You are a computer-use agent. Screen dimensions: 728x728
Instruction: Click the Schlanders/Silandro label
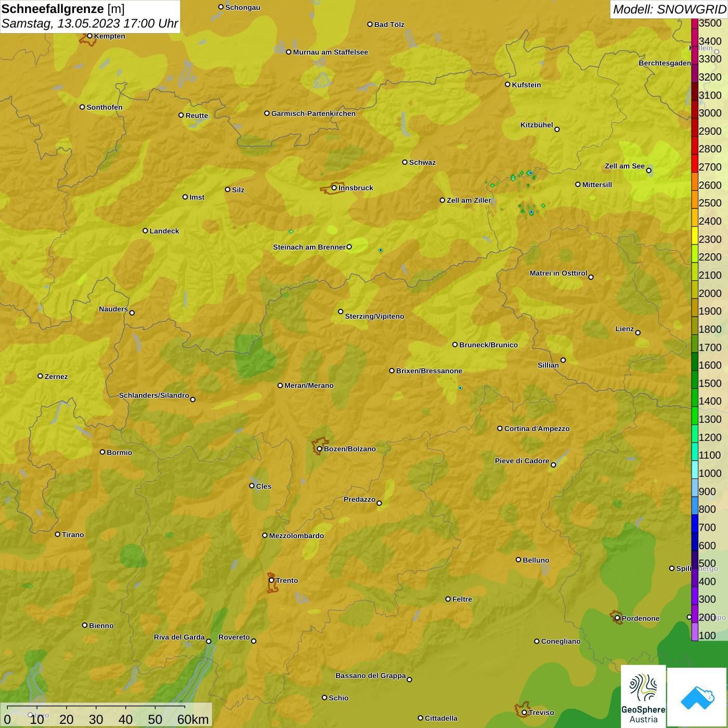click(154, 395)
